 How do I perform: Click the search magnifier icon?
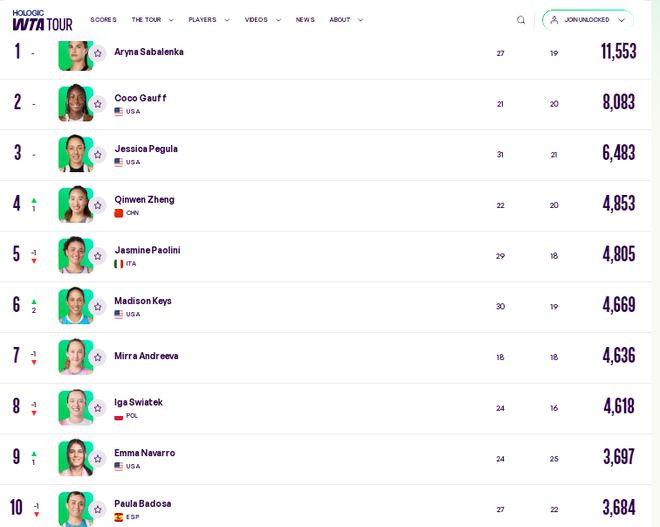click(521, 20)
